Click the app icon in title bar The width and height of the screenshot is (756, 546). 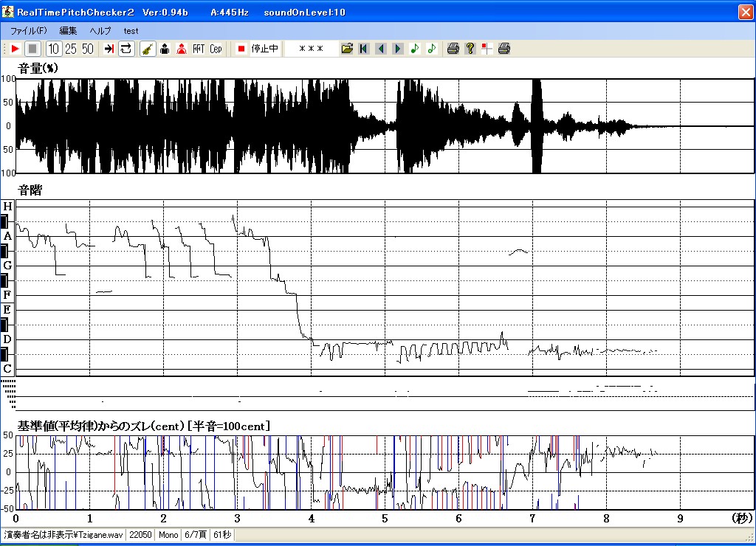[8, 12]
